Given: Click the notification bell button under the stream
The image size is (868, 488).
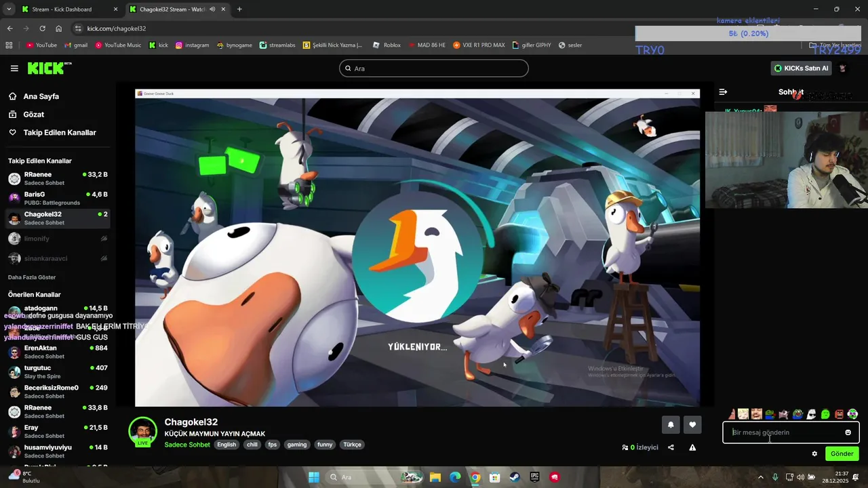Looking at the screenshot, I should click(671, 425).
